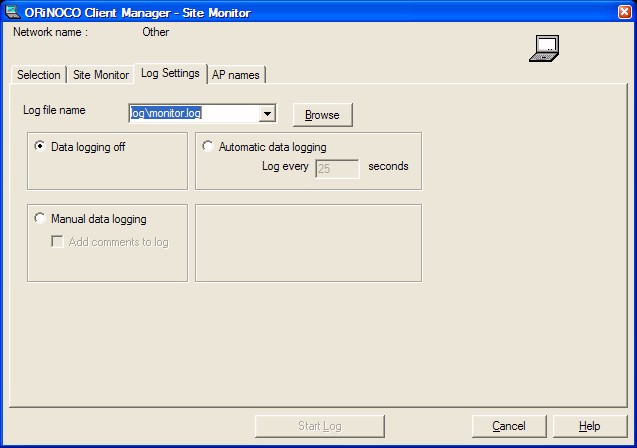Browse for a log file

click(x=323, y=115)
